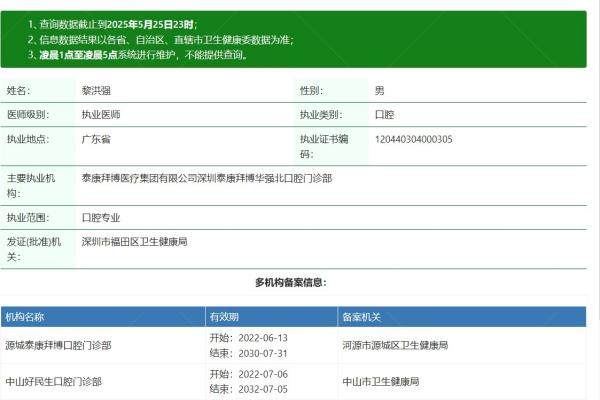Select end date 2032-07-05
The height and width of the screenshot is (400, 600).
pos(263,389)
